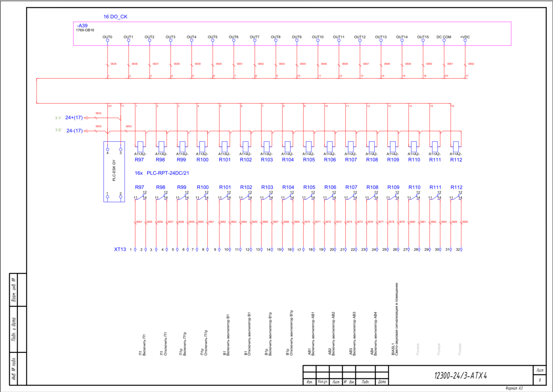Select the R112 relay coil symbol

456,146
